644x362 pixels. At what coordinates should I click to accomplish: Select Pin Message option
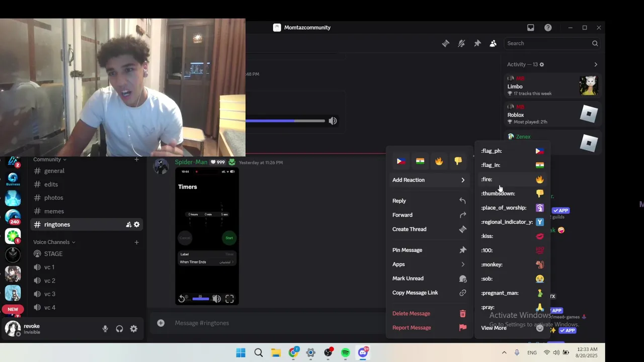pos(429,250)
